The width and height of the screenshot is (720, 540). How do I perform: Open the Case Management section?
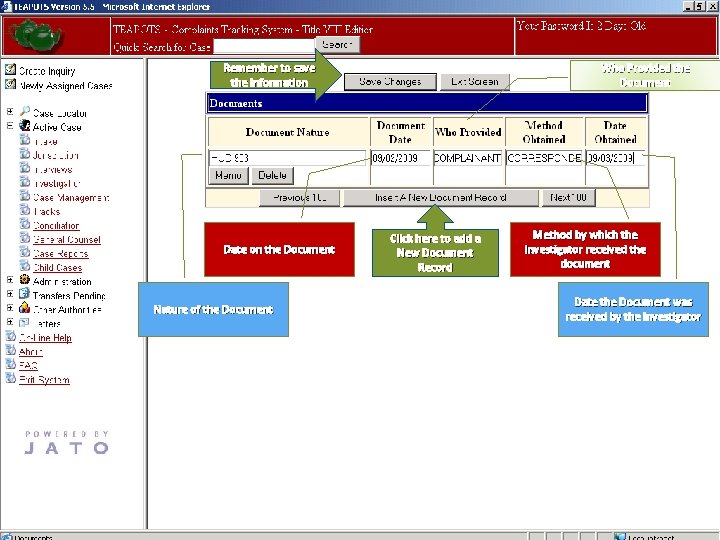click(x=71, y=197)
